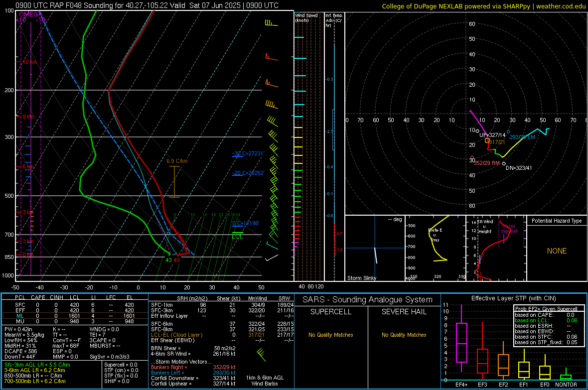Click the '6 km' height marker

(28, 166)
